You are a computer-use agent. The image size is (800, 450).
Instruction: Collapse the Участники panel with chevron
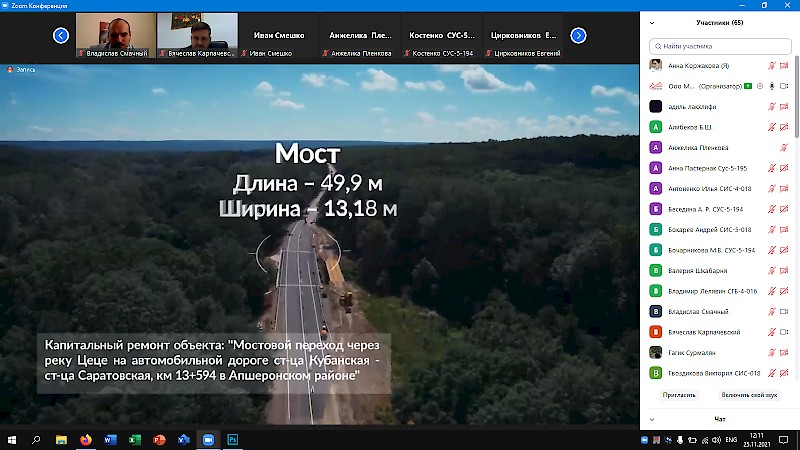point(652,22)
